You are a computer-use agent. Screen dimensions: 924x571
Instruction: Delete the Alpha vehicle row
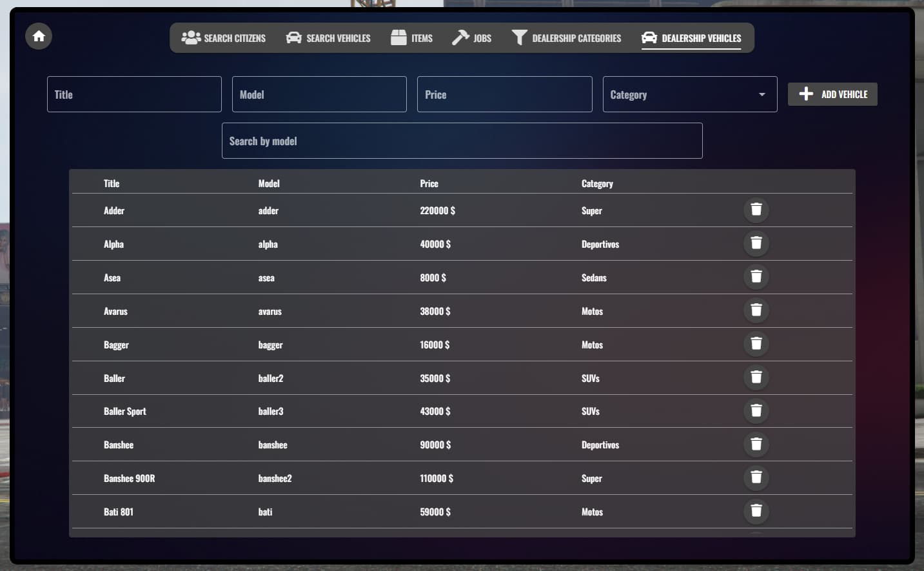(756, 243)
